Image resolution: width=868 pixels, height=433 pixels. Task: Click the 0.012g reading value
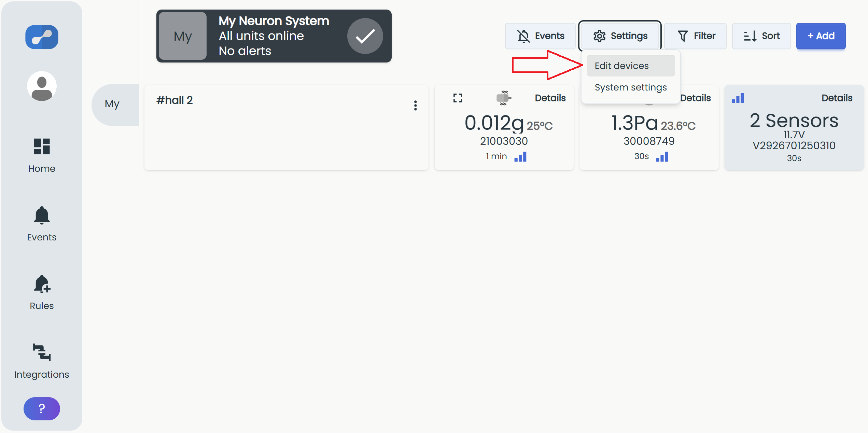494,123
